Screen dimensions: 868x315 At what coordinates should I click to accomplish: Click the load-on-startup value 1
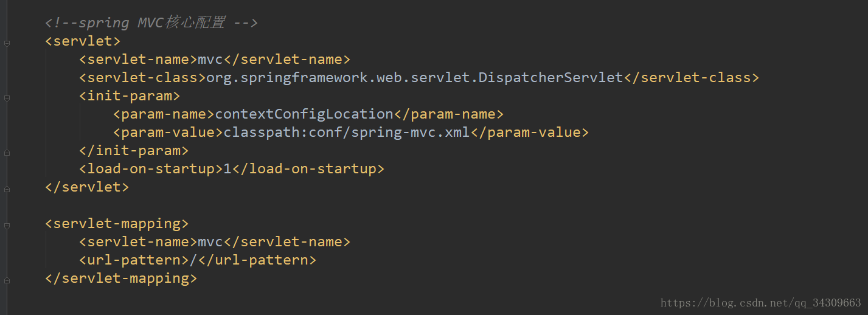click(227, 169)
